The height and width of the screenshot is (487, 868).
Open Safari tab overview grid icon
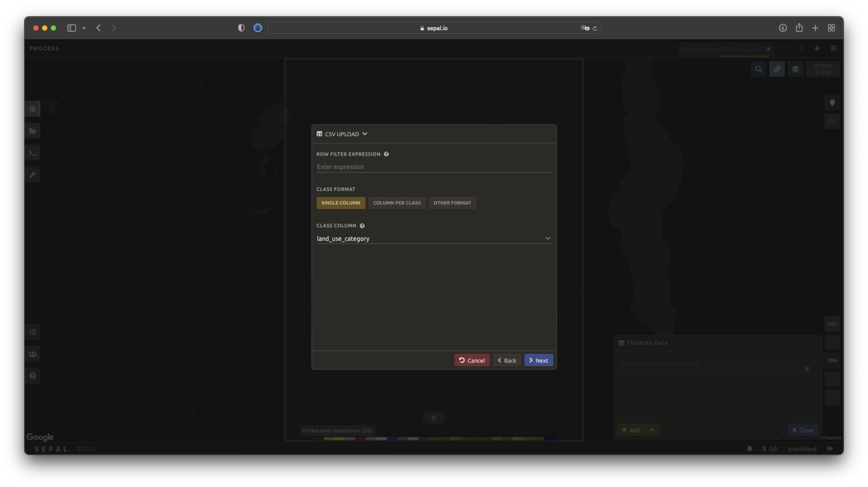pyautogui.click(x=831, y=28)
